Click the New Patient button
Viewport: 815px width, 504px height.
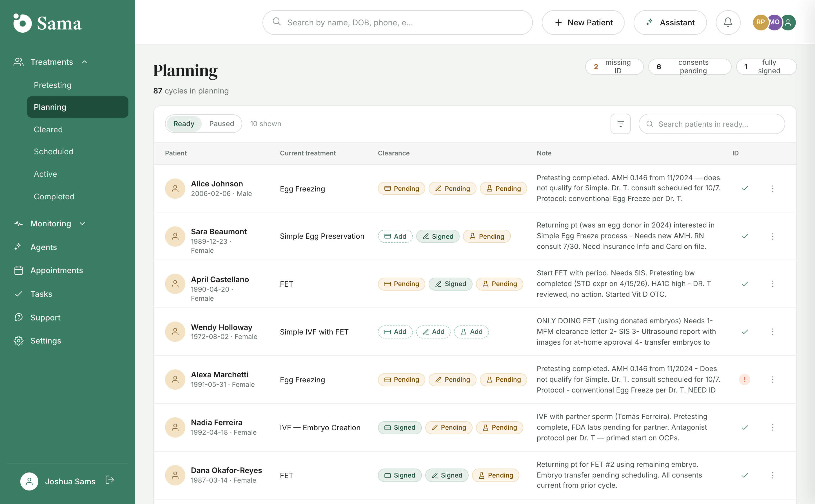(583, 22)
